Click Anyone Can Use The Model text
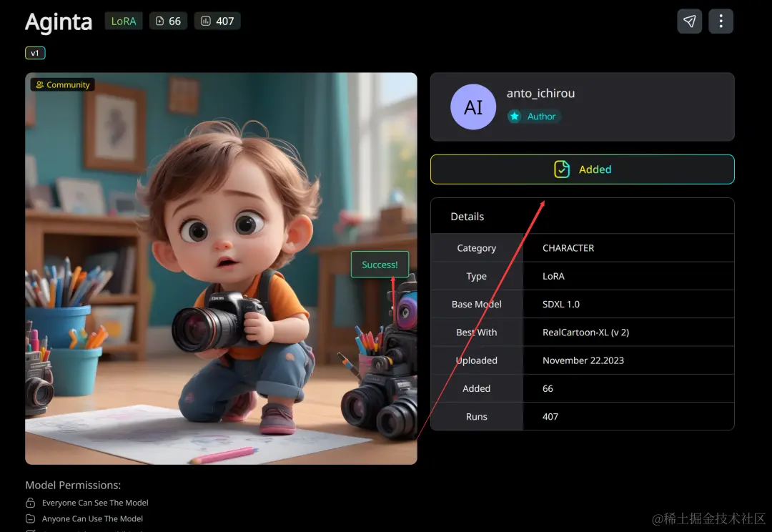 (92, 518)
